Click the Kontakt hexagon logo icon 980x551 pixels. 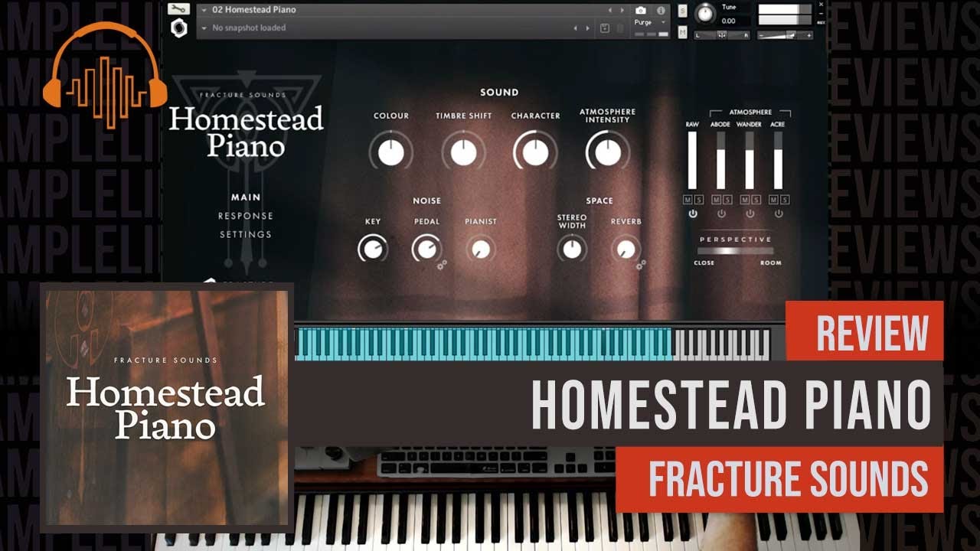tap(178, 27)
